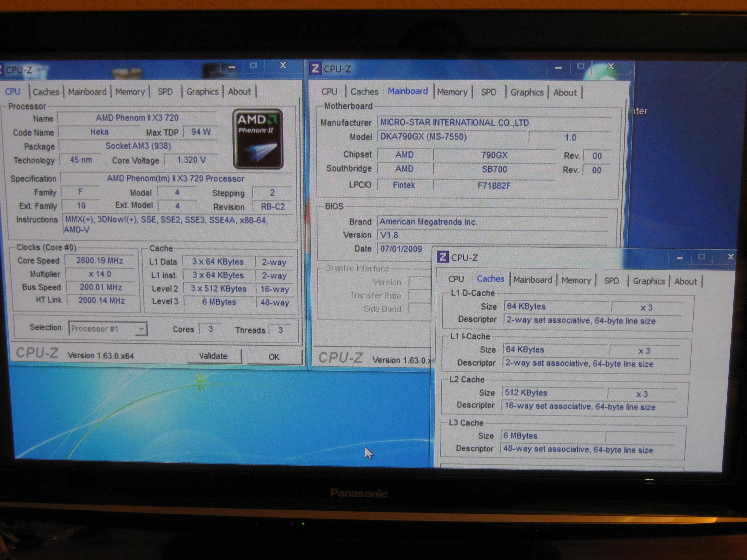Open Memory tab in the left CPU-Z window
Viewport: 747px width, 560px height.
point(130,92)
